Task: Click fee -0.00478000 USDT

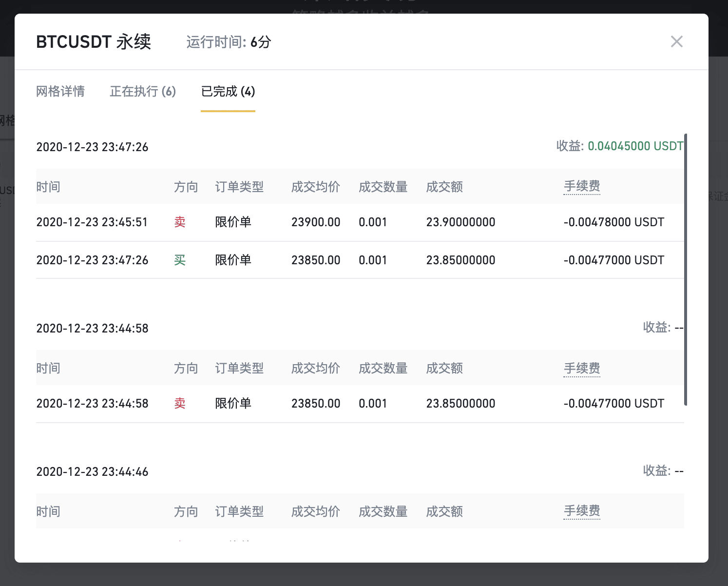Action: click(x=613, y=222)
